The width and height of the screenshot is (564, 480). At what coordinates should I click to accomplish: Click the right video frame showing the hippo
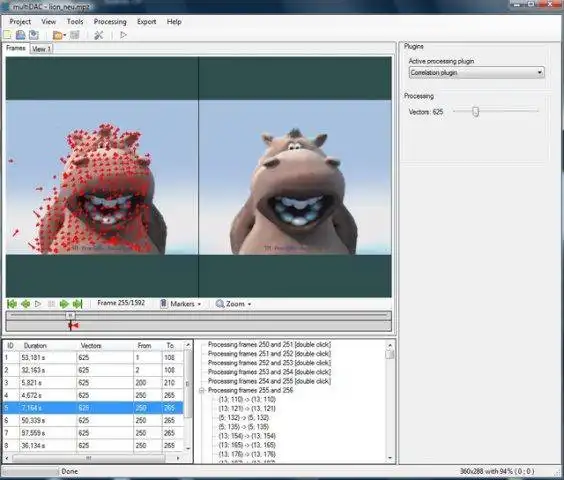coord(295,177)
